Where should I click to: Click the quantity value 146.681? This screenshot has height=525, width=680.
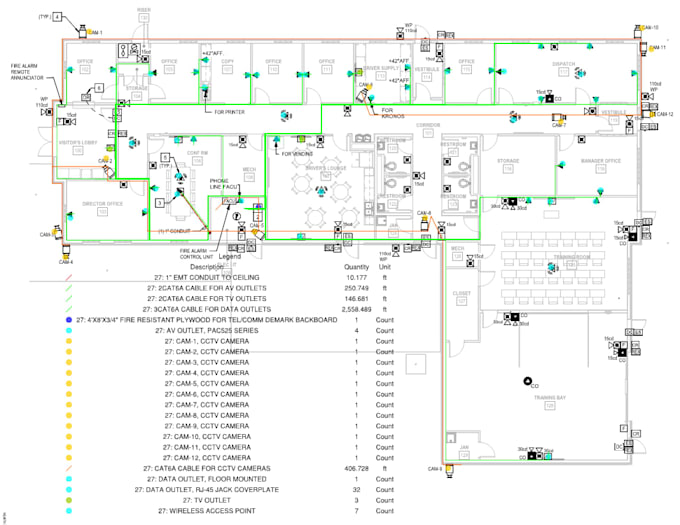point(356,299)
